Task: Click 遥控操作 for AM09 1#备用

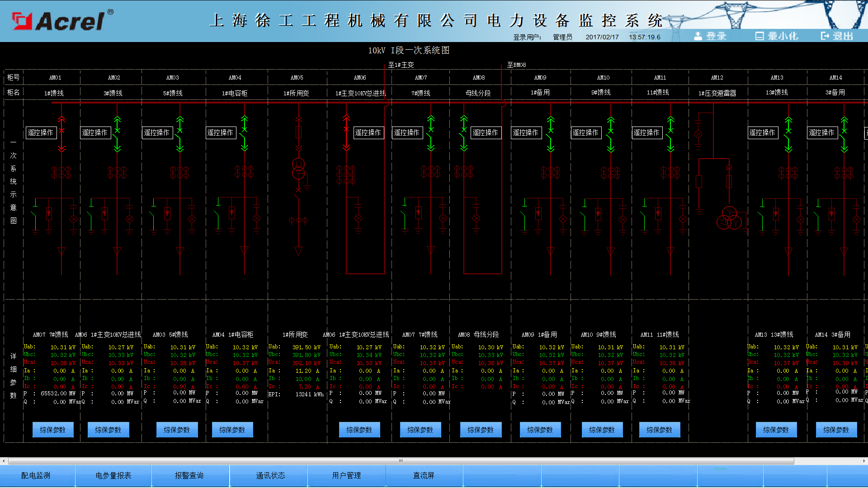Action: pos(526,132)
